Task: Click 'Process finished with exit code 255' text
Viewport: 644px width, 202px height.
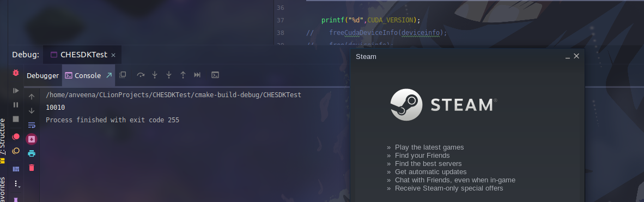Action: tap(113, 120)
